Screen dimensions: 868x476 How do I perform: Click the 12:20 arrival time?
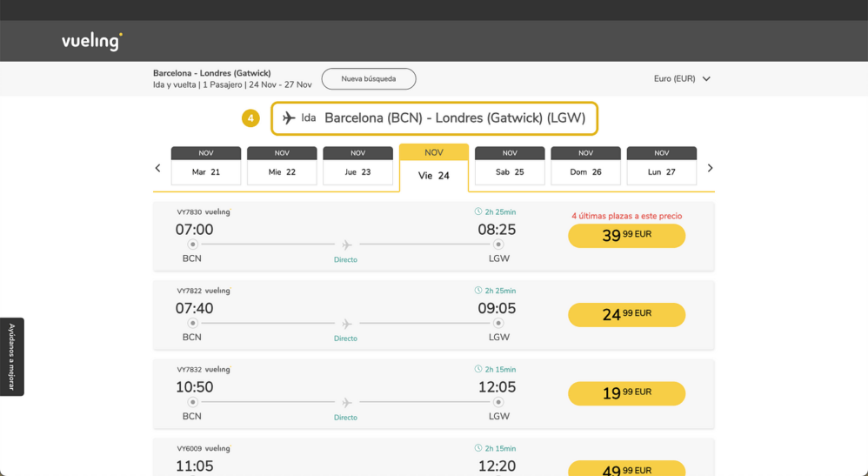point(497,466)
